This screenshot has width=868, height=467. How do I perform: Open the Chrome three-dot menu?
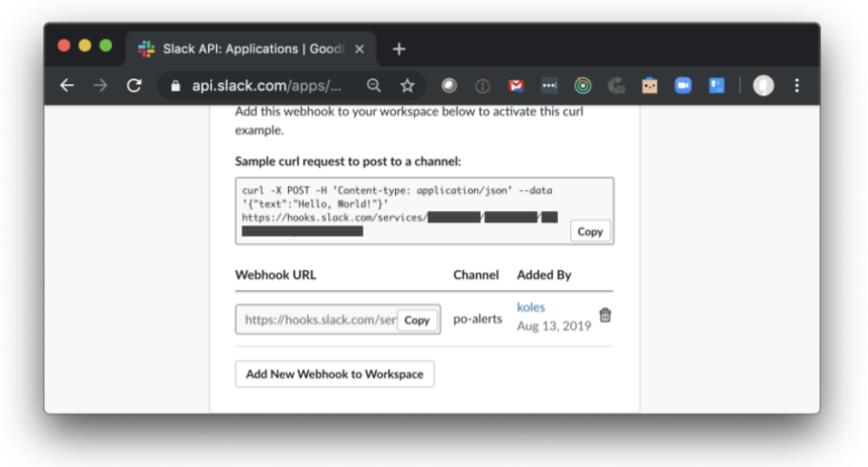[797, 86]
